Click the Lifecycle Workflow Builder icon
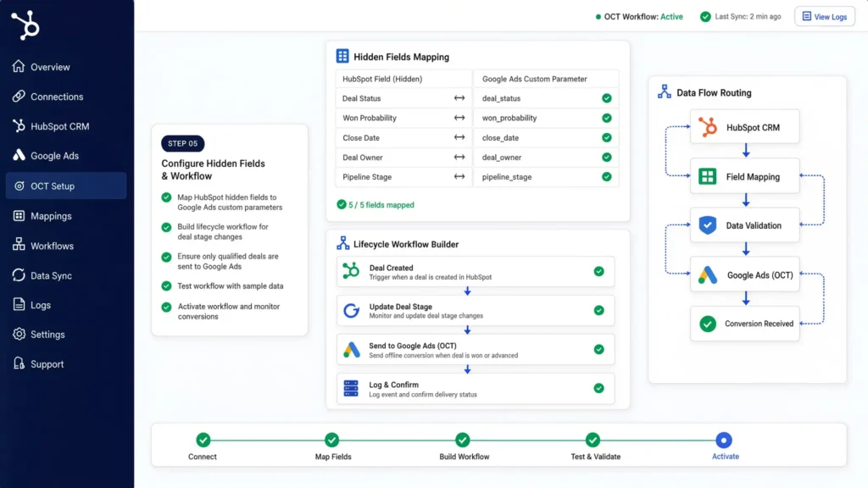 pyautogui.click(x=342, y=243)
